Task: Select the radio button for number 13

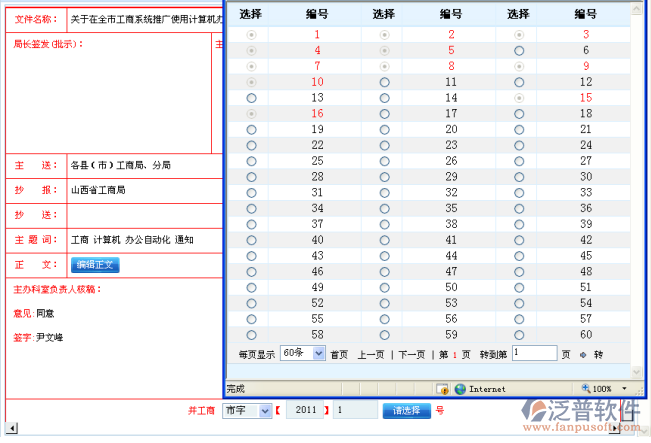Action: coord(251,98)
